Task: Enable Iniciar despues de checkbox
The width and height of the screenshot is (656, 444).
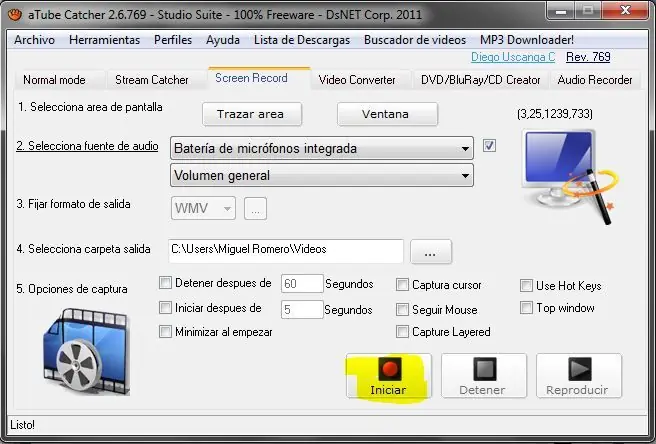Action: (x=165, y=308)
